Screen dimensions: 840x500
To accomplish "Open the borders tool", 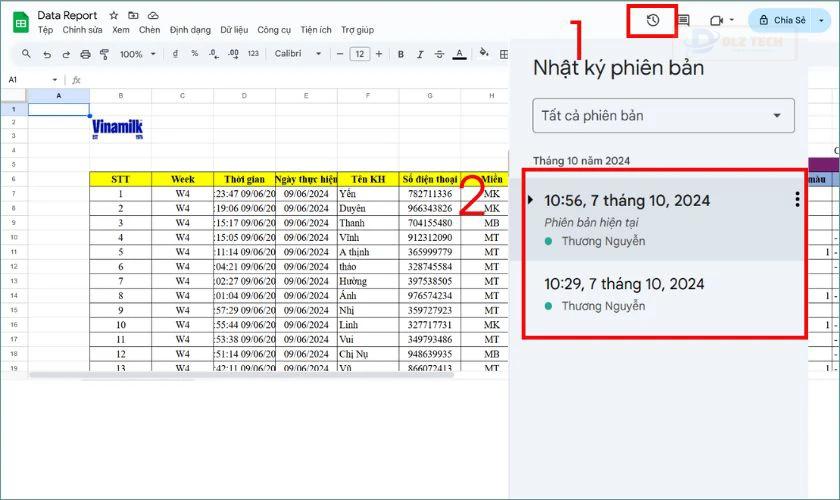I will click(x=504, y=54).
